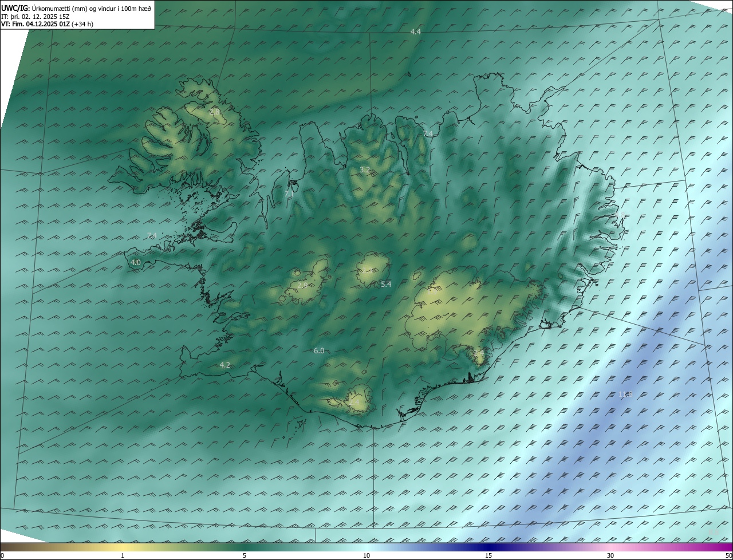Viewport: 733px width, 560px height.
Task: Click the 2.8 value label
Action: coord(214,112)
